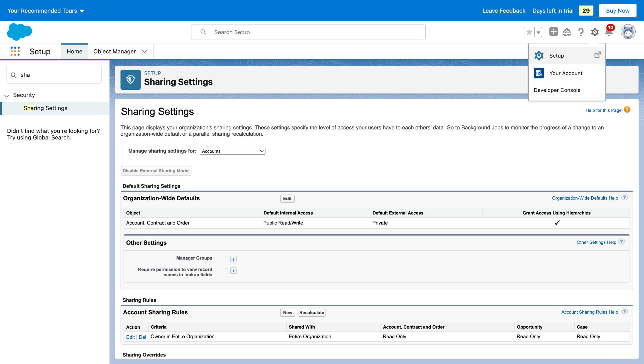Viewport: 644px width, 364px height.
Task: Select Sharing Settings in the sidebar
Action: [55, 108]
